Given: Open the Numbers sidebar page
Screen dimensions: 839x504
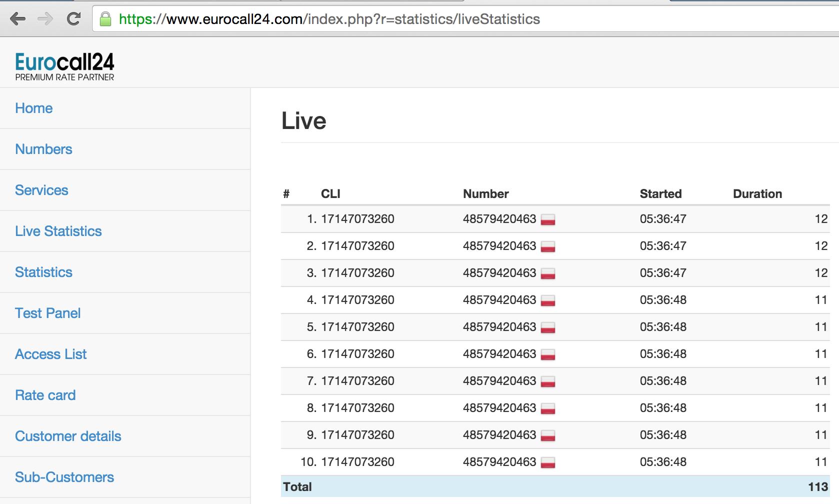Looking at the screenshot, I should [43, 149].
